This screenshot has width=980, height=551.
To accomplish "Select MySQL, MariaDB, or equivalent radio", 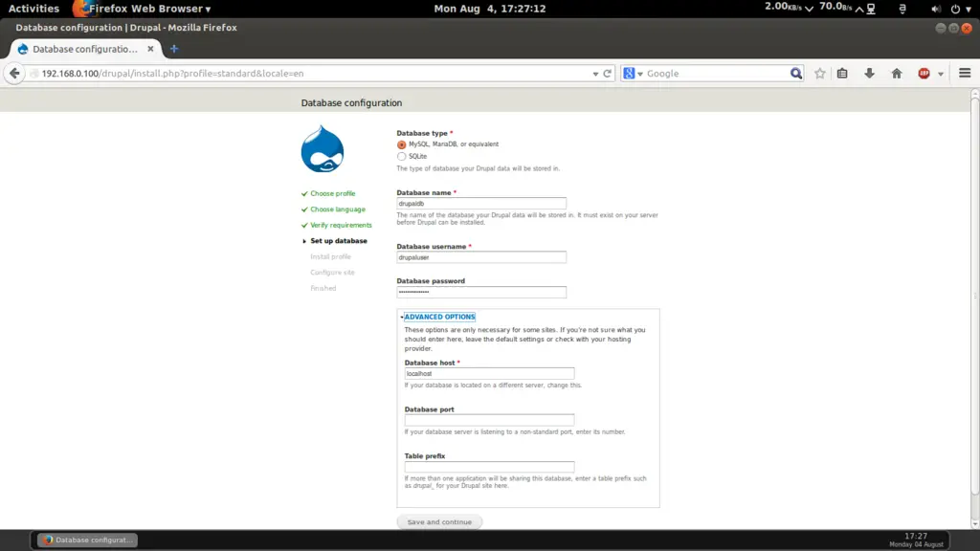I will [401, 144].
